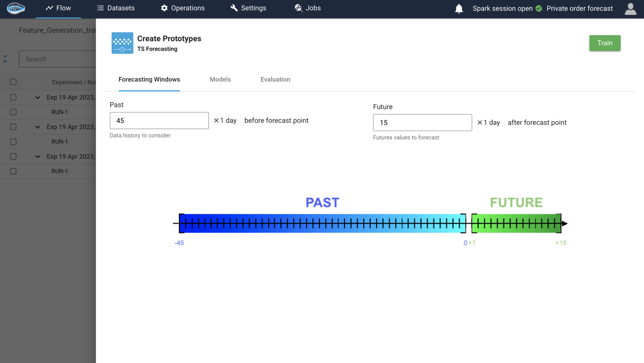Viewport: 644px width, 363px height.
Task: Click the application logo in top-left corner
Action: (x=15, y=8)
